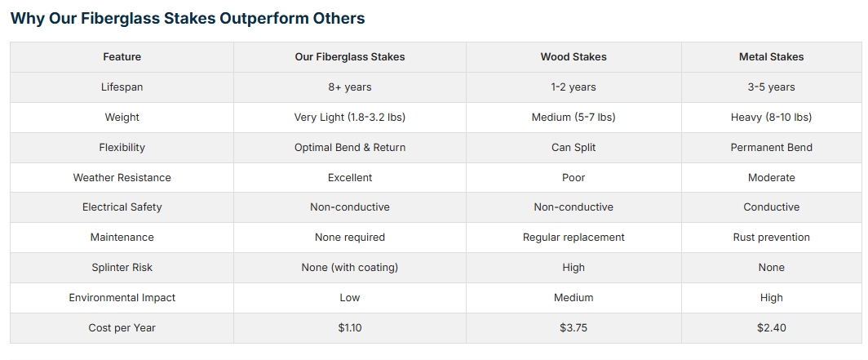Select the $1.10 cost per year cell
Screen dimensions: 868x360
[349, 328]
